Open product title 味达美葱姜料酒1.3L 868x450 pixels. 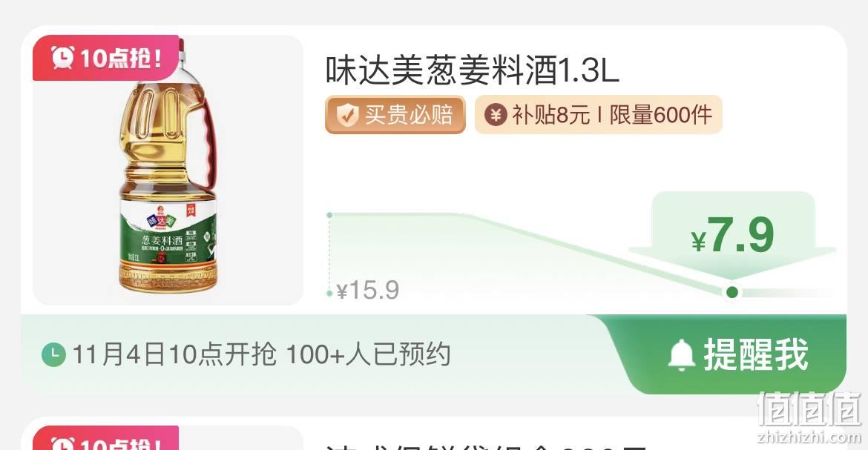point(472,71)
